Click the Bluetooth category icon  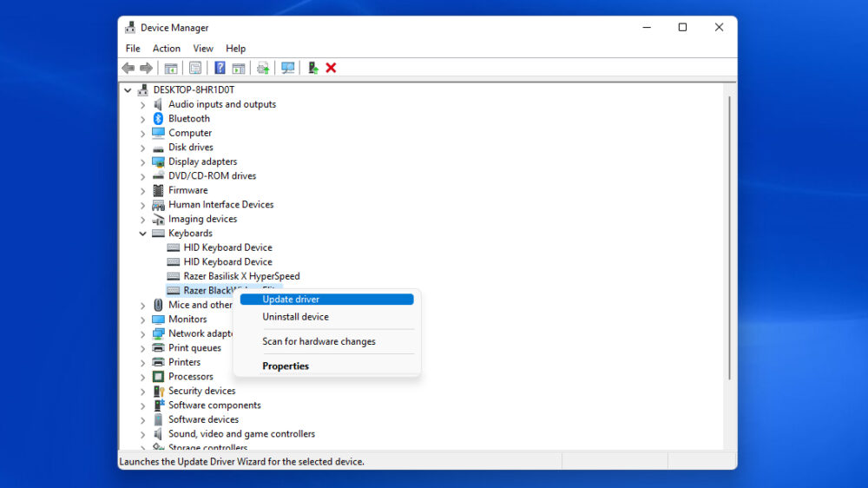pyautogui.click(x=158, y=119)
